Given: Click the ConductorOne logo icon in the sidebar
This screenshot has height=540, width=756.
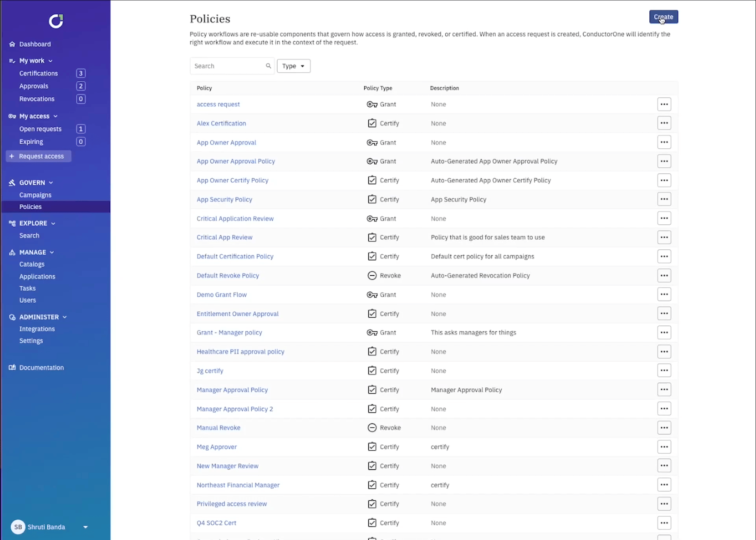Looking at the screenshot, I should 56,20.
